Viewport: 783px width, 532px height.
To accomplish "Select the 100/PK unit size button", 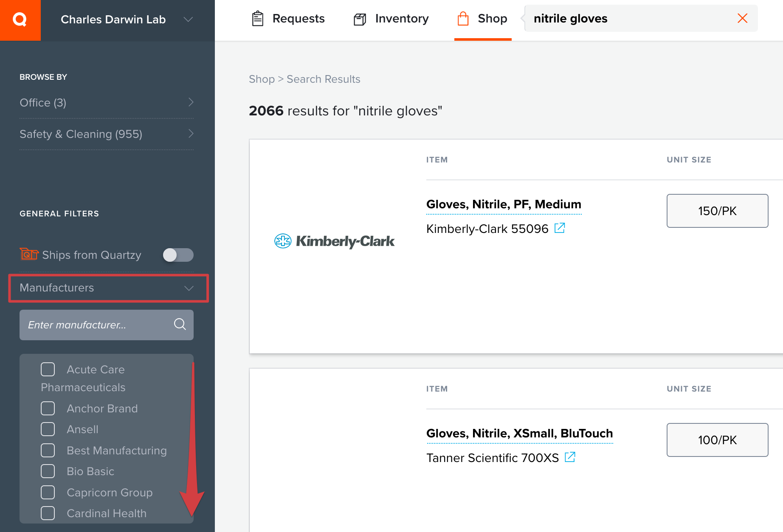I will click(717, 440).
